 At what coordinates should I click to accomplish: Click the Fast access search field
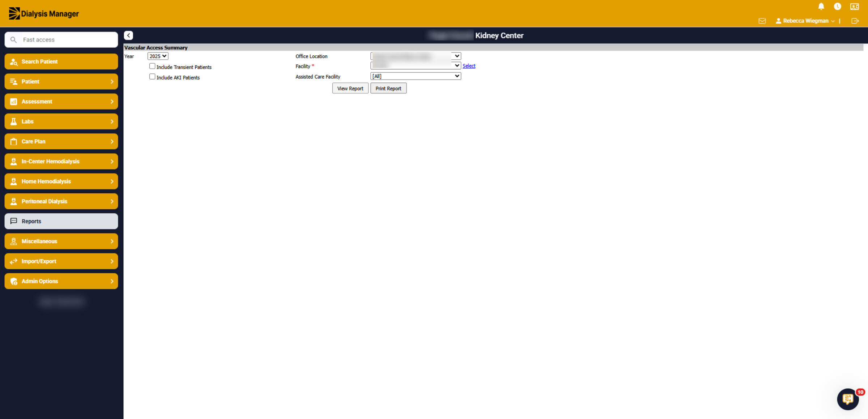click(x=61, y=40)
